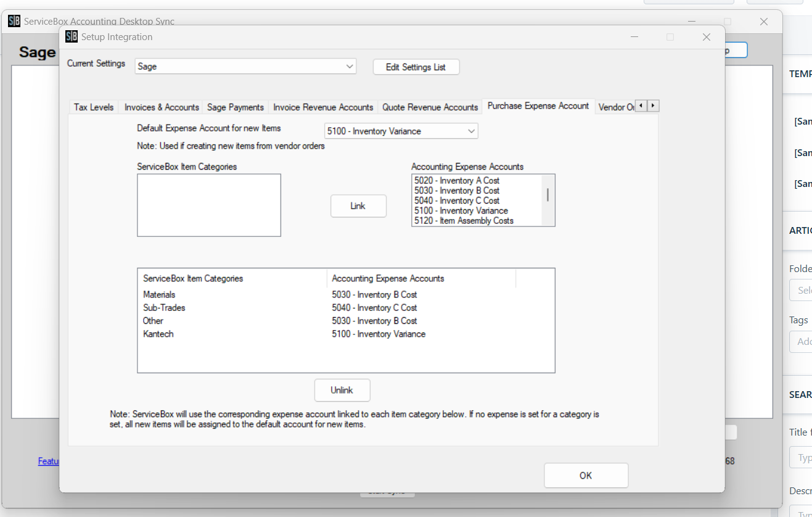This screenshot has width=812, height=517.
Task: Open the partially visible Vendor tab
Action: 616,107
